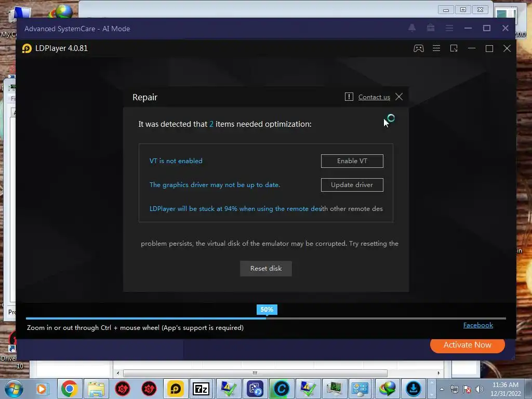Open the Action Center flag icon

pyautogui.click(x=467, y=389)
